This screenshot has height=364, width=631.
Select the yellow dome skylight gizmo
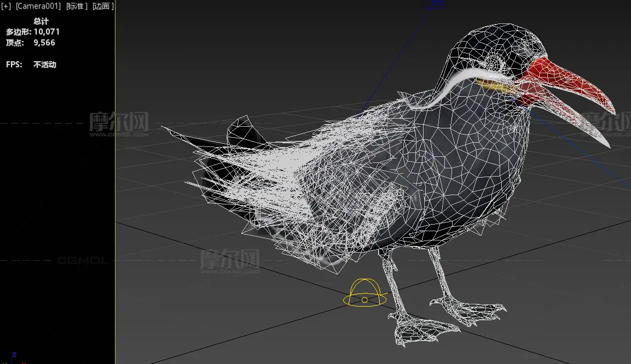click(364, 292)
